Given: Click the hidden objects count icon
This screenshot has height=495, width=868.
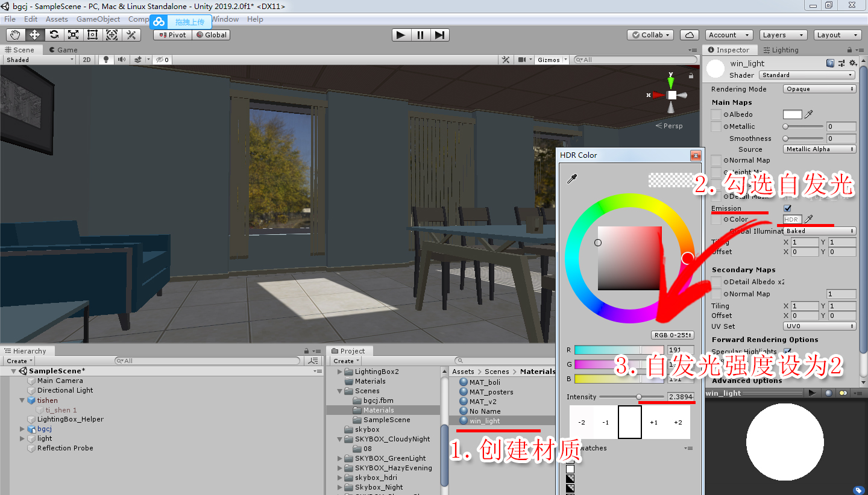Looking at the screenshot, I should click(x=162, y=60).
